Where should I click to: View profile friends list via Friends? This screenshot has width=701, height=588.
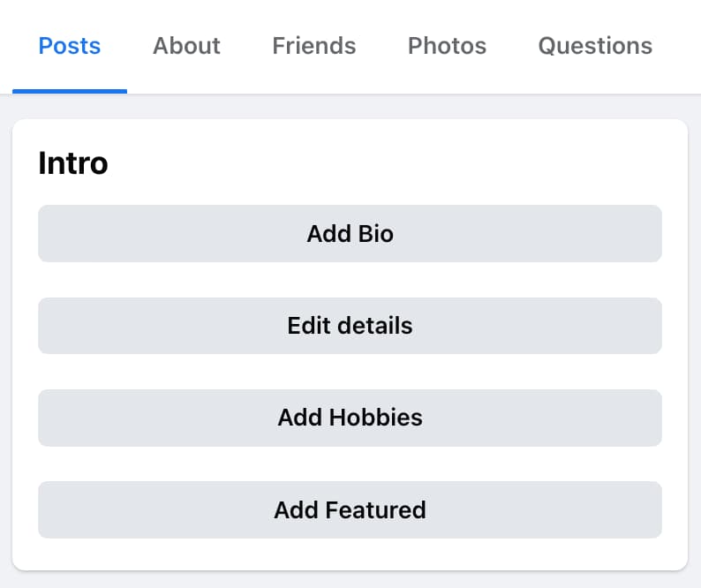pos(313,46)
